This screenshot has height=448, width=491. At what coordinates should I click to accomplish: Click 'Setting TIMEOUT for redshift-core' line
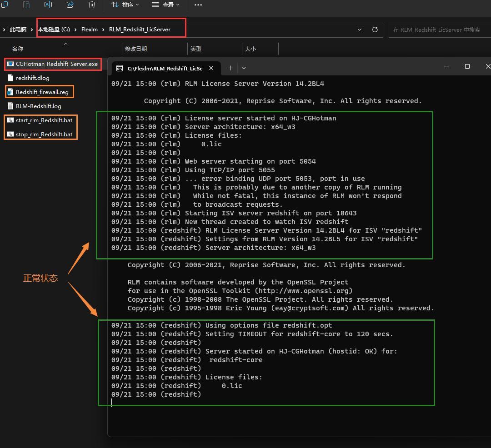point(252,334)
